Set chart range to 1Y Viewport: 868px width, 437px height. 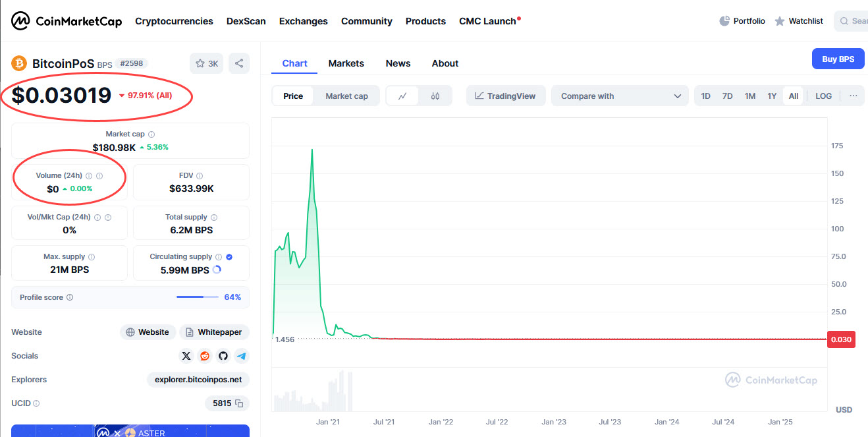pos(772,96)
